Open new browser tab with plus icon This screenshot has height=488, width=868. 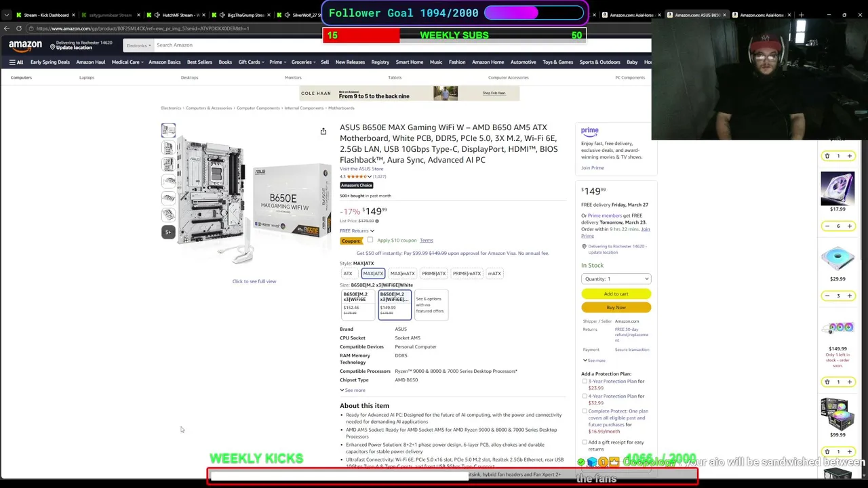click(x=802, y=15)
